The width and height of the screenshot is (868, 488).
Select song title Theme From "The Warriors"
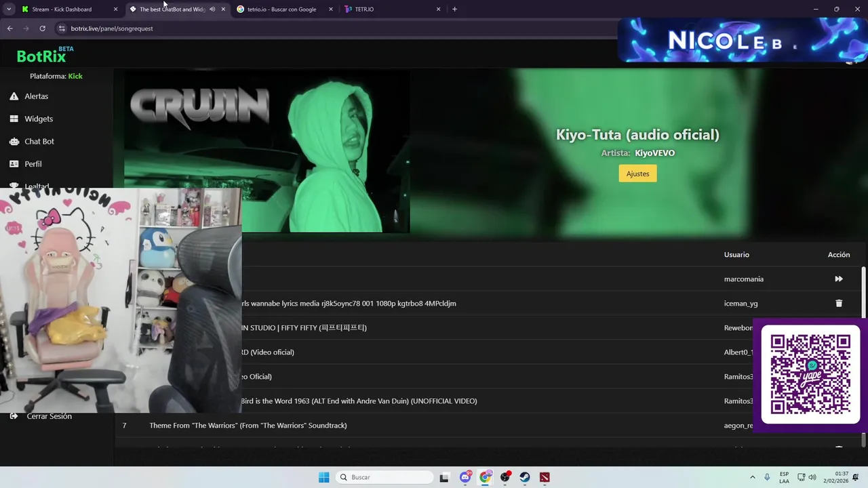(248, 425)
